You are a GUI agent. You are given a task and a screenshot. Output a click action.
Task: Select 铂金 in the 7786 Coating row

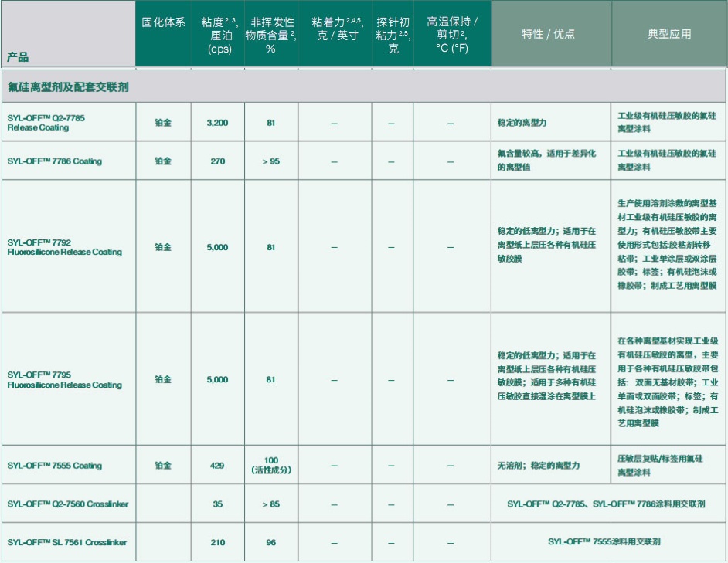tap(163, 161)
